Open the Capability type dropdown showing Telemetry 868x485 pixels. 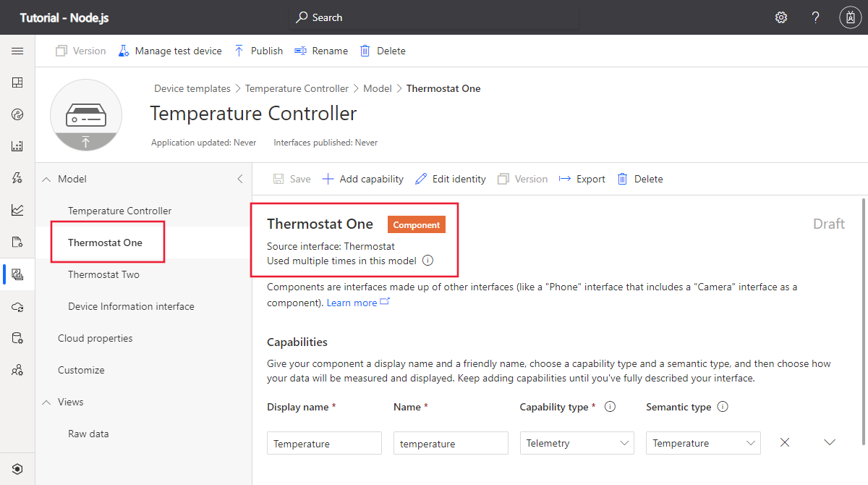[x=576, y=442]
